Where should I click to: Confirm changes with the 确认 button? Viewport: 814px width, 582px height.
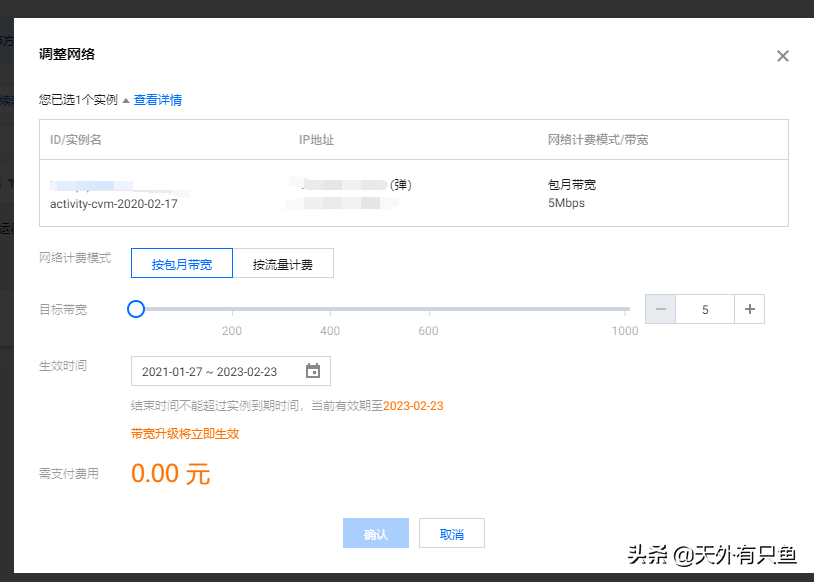point(375,533)
